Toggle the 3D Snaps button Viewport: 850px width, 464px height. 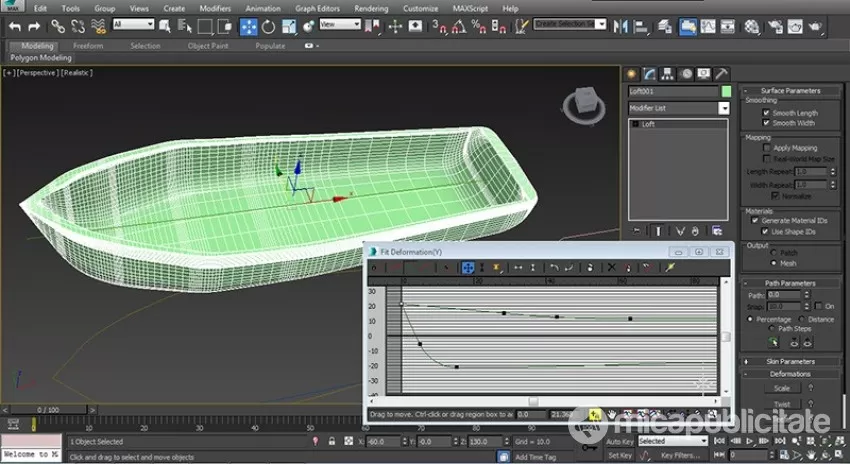tap(438, 26)
